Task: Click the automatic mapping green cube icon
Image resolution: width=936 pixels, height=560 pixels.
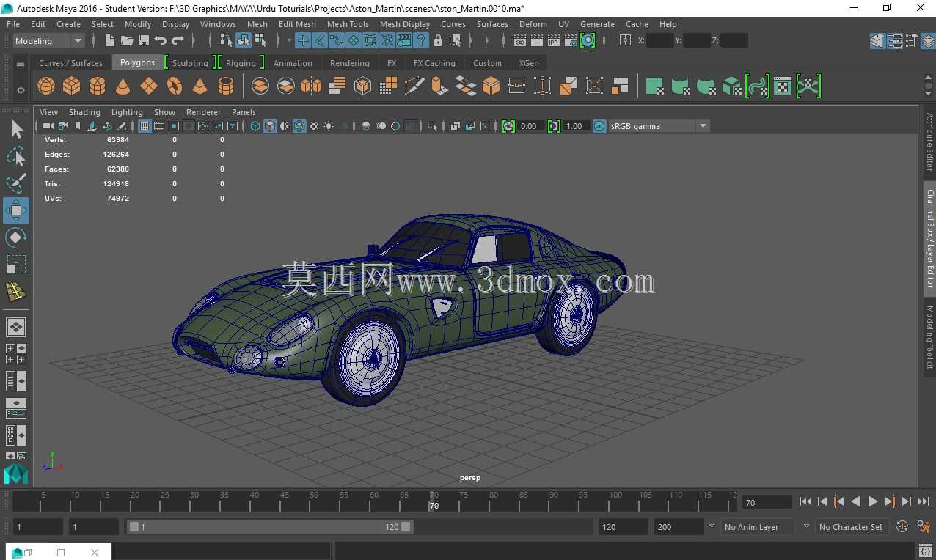Action: tap(732, 86)
